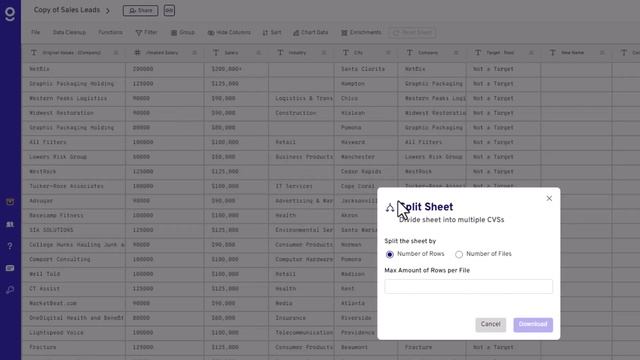Click number type icon of second column
640x360 pixels.
pos(138,53)
